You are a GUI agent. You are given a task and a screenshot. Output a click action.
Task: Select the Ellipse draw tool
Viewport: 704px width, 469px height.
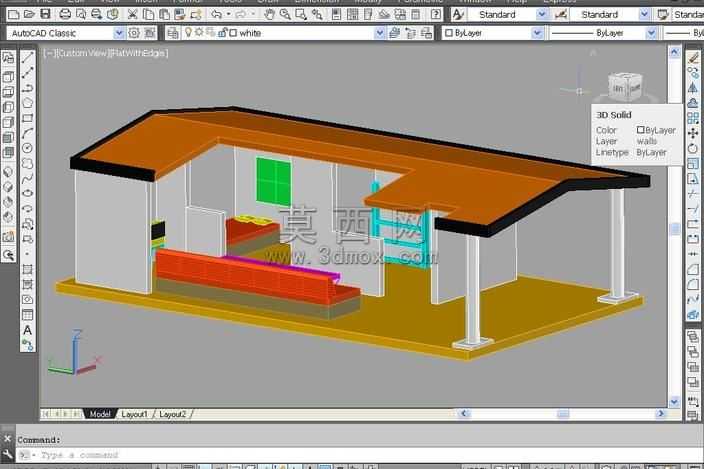27,193
